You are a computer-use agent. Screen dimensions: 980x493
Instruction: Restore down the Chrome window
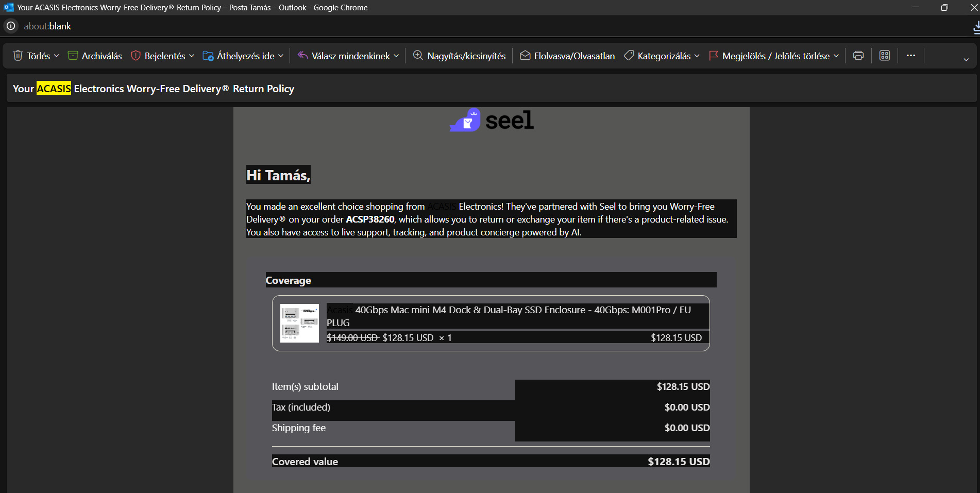tap(944, 7)
